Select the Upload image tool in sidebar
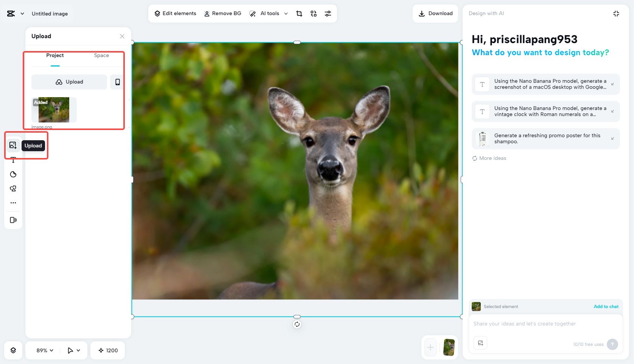The width and height of the screenshot is (634, 364). (x=13, y=145)
